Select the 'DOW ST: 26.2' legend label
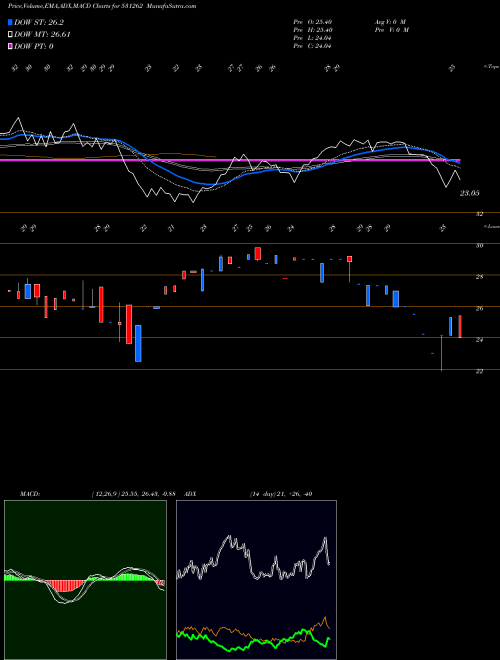 [x=39, y=23]
